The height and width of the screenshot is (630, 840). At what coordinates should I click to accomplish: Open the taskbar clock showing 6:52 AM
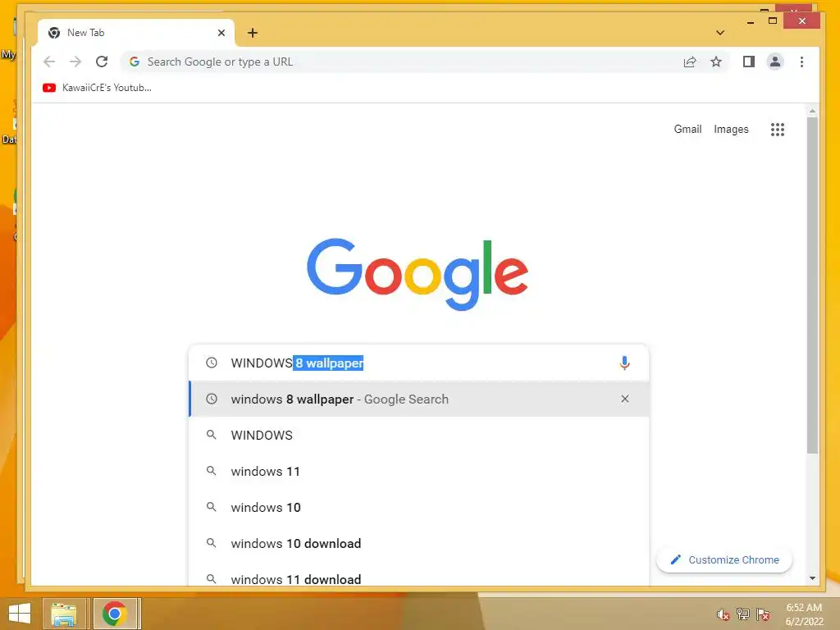(x=804, y=614)
